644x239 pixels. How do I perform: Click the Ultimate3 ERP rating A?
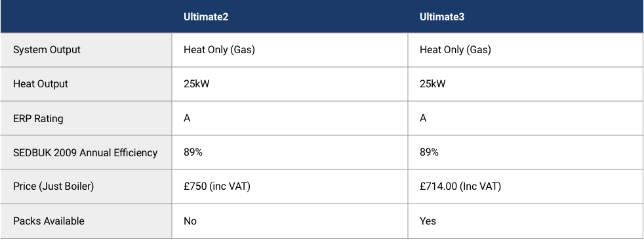[423, 118]
